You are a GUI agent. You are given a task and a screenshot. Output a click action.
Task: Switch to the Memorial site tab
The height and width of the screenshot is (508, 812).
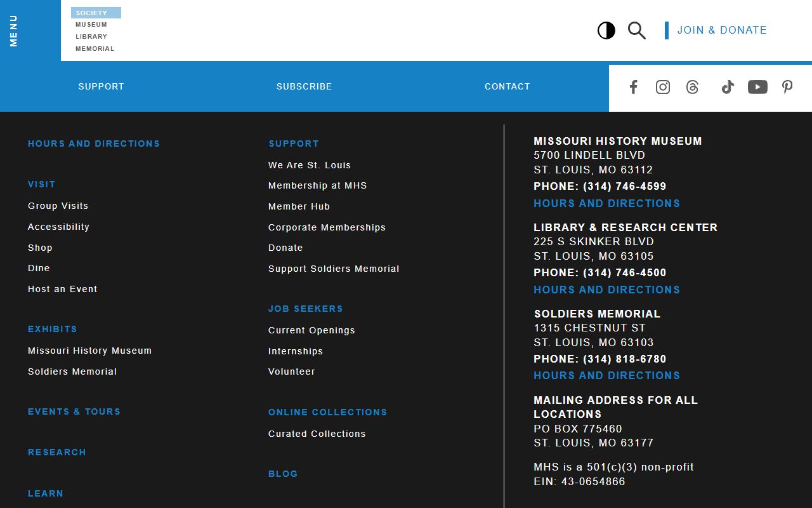(95, 49)
